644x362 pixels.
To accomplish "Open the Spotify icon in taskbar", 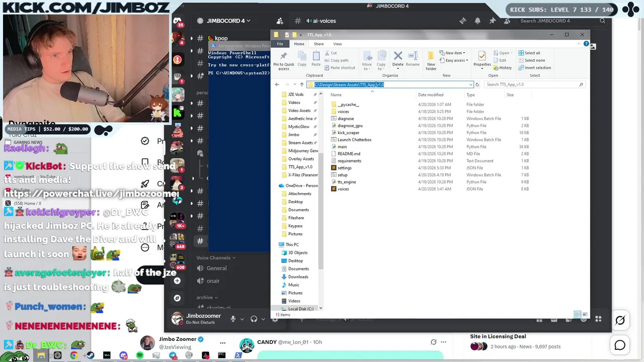I will coord(140,355).
